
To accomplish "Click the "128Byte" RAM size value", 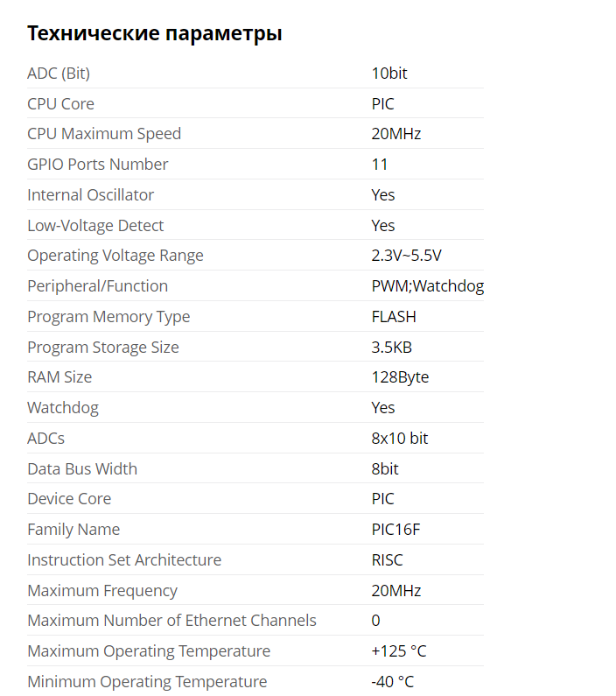I will pyautogui.click(x=400, y=377).
